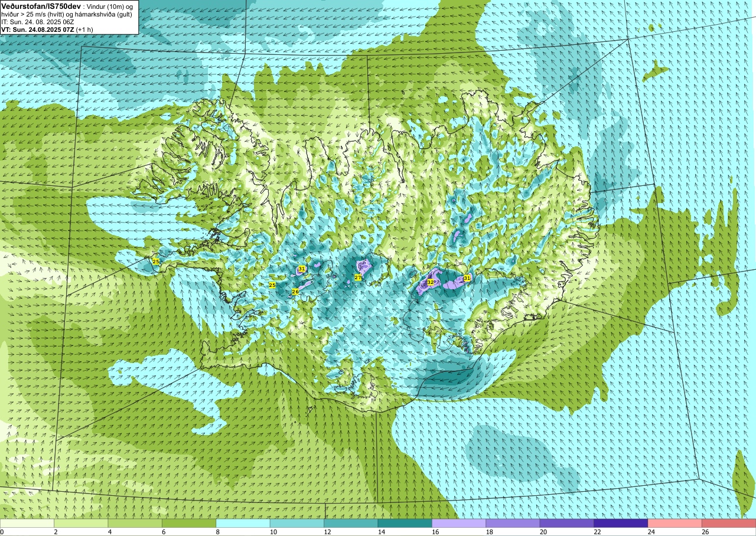The width and height of the screenshot is (756, 536).
Task: Click the teal 12–14 legend swatch
Action: 351,523
